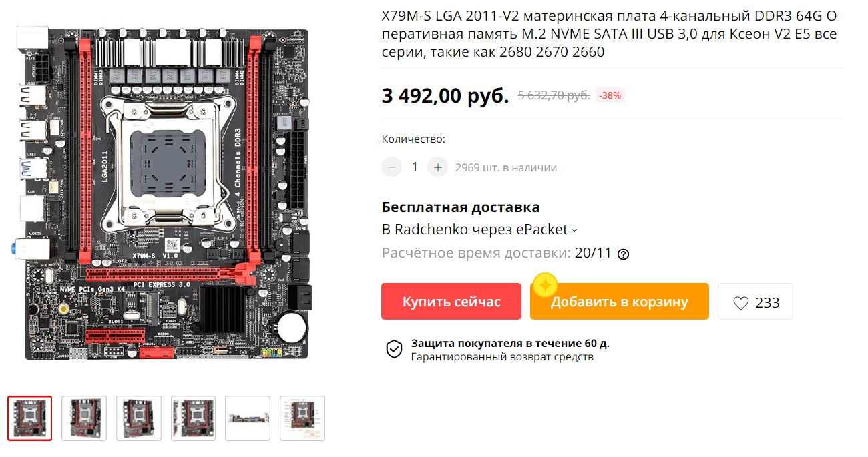
Task: Click Добавить в корзину button
Action: [620, 302]
